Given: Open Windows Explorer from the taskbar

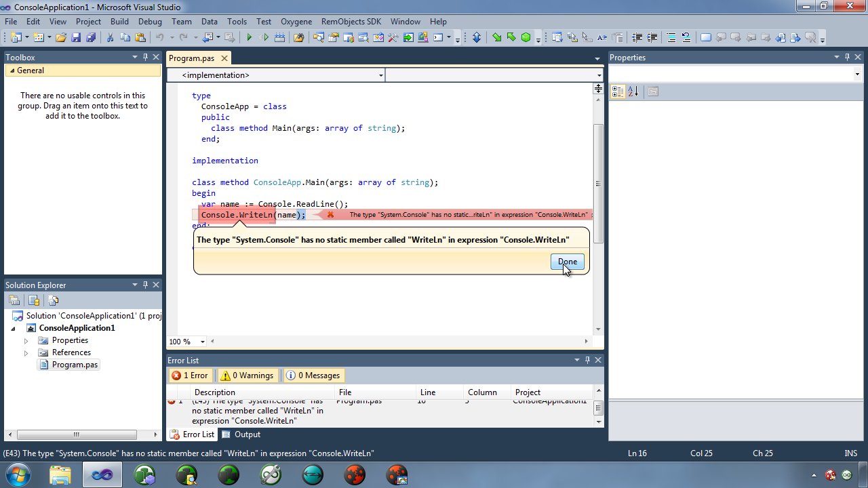Looking at the screenshot, I should (x=60, y=474).
